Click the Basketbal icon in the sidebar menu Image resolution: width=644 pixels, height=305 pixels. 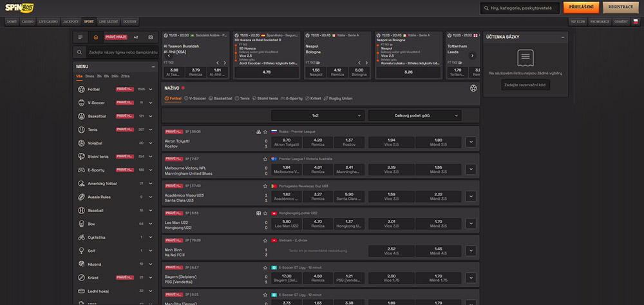click(81, 116)
